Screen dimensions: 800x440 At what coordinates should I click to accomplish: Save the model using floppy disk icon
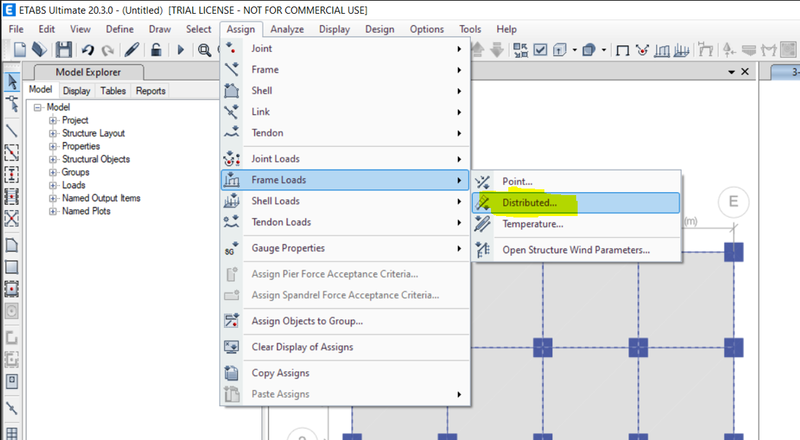tap(64, 50)
